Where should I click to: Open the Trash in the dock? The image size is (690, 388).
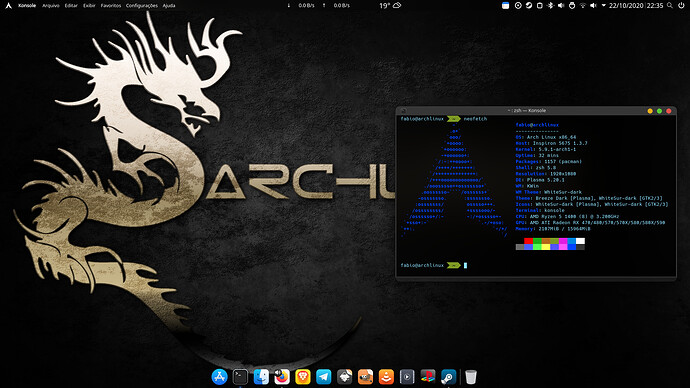[471, 377]
